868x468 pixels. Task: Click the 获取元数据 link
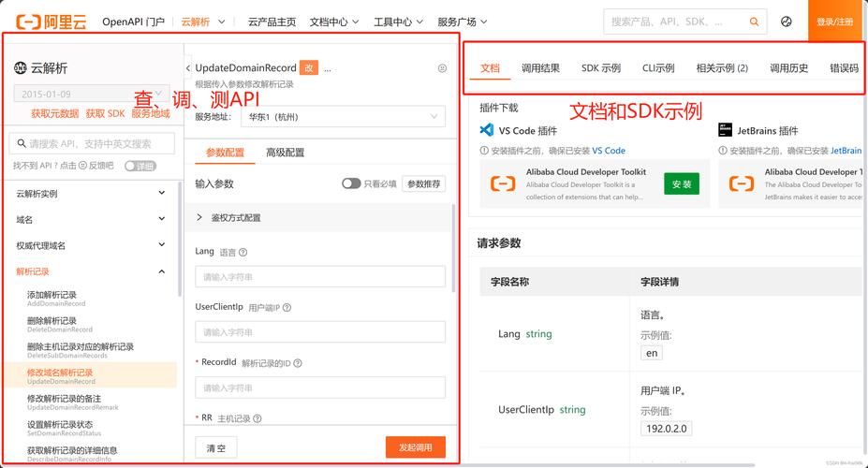(54, 113)
